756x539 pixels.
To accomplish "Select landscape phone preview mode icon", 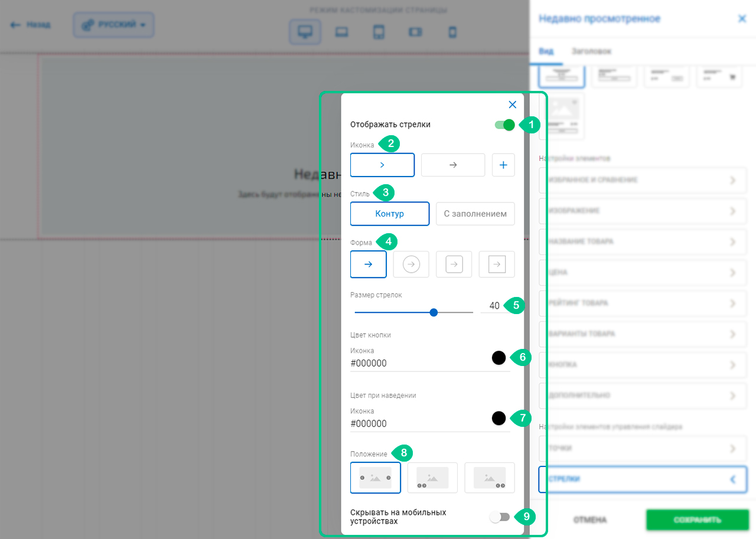I will 415,32.
